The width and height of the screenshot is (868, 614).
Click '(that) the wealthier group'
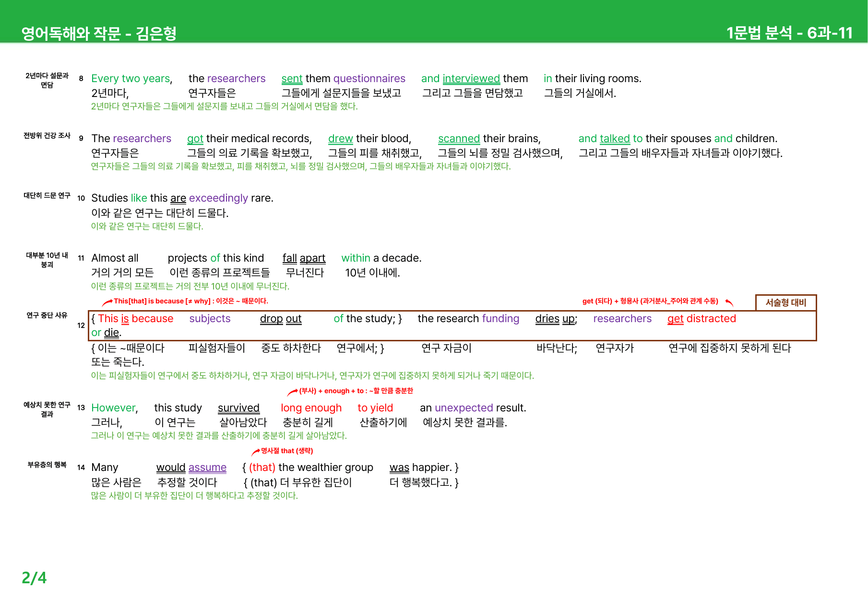pos(311,468)
